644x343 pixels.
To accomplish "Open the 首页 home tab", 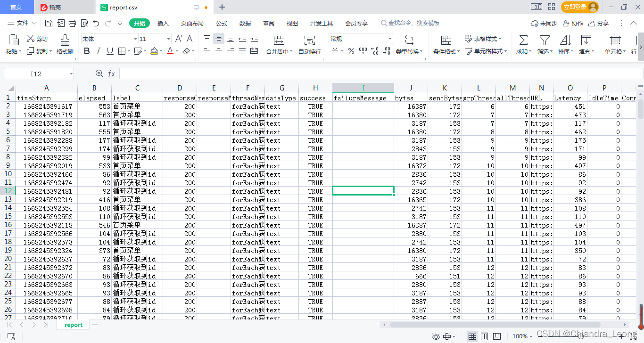I will point(17,7).
